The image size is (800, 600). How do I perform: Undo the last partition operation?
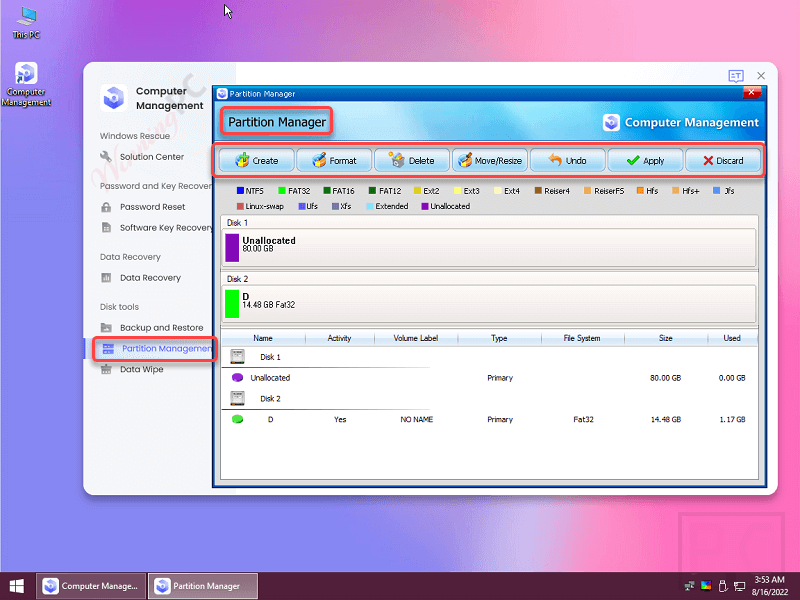tap(567, 160)
